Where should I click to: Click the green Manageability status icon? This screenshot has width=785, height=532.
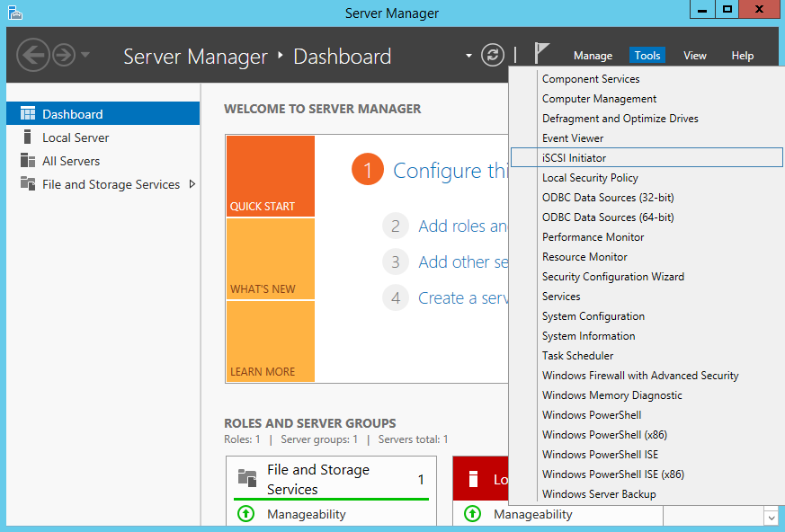(x=246, y=514)
